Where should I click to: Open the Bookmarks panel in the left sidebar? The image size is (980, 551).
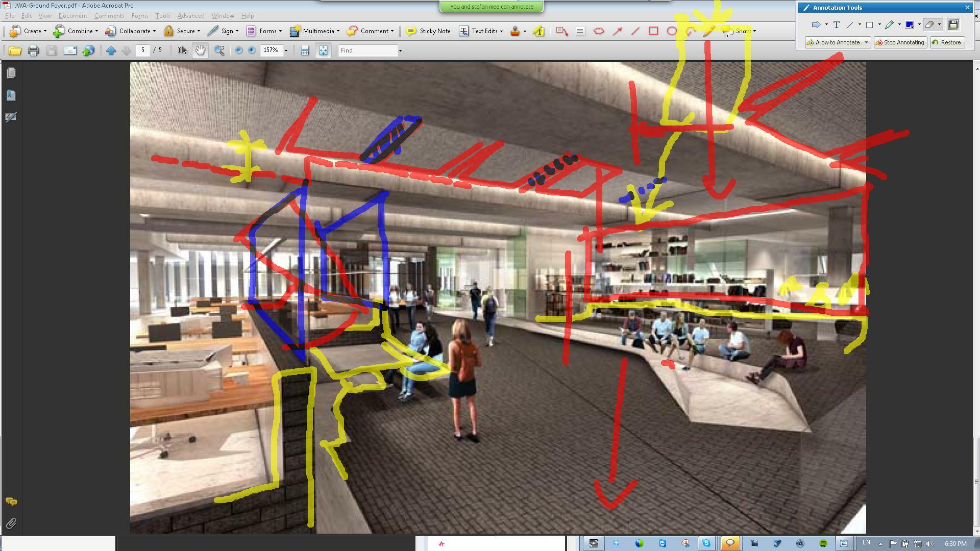[11, 95]
